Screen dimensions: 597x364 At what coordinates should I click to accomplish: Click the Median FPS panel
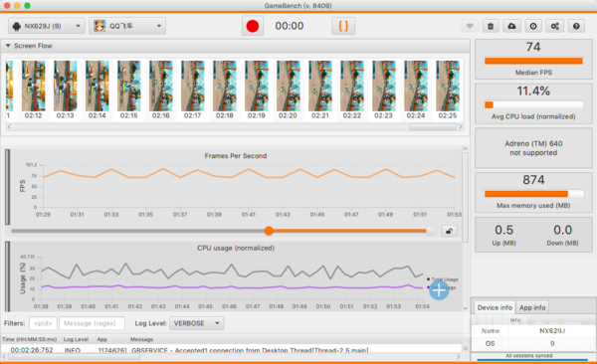[533, 59]
